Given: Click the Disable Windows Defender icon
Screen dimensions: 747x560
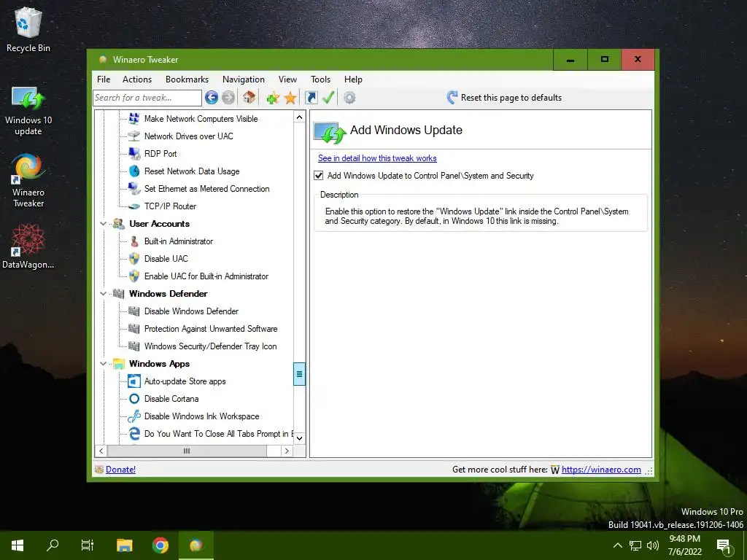Looking at the screenshot, I should 134,311.
